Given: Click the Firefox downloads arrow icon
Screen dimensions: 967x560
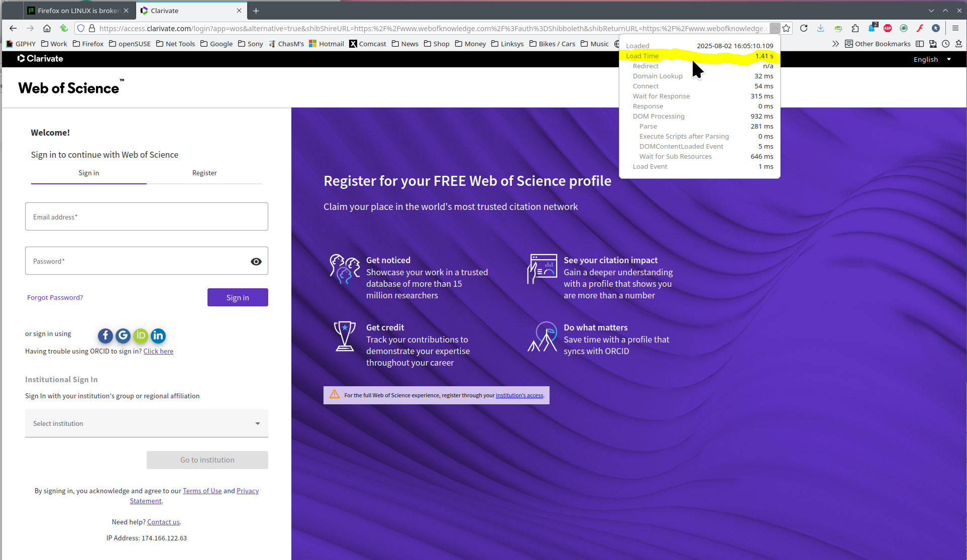Looking at the screenshot, I should pos(821,28).
